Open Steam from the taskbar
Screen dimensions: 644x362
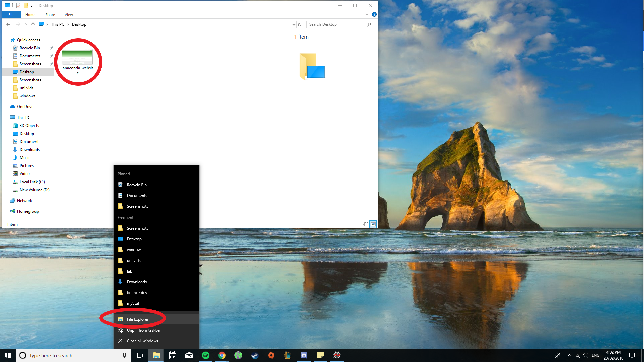point(255,355)
